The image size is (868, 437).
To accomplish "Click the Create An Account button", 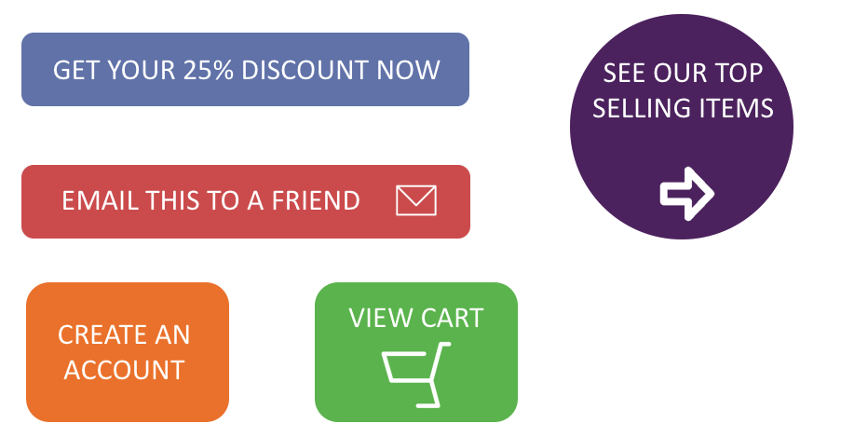I will click(128, 352).
